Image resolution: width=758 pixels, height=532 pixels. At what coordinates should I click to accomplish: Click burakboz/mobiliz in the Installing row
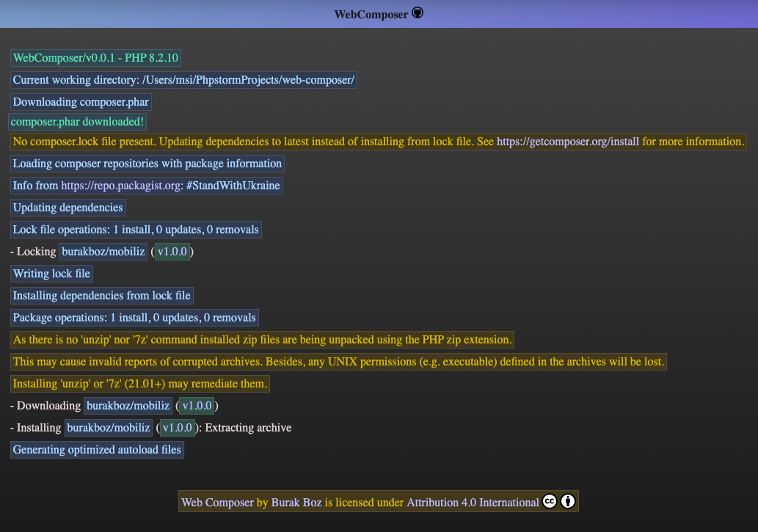(x=109, y=428)
